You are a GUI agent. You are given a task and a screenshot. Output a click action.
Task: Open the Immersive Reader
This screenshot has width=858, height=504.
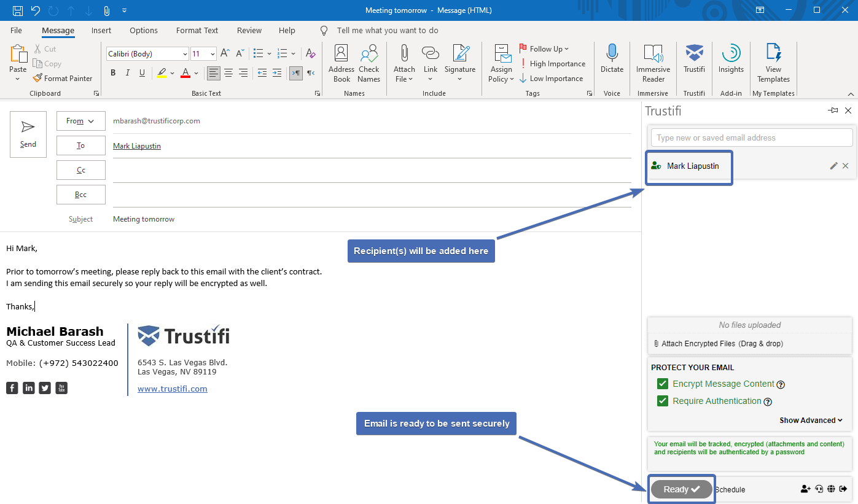click(653, 63)
